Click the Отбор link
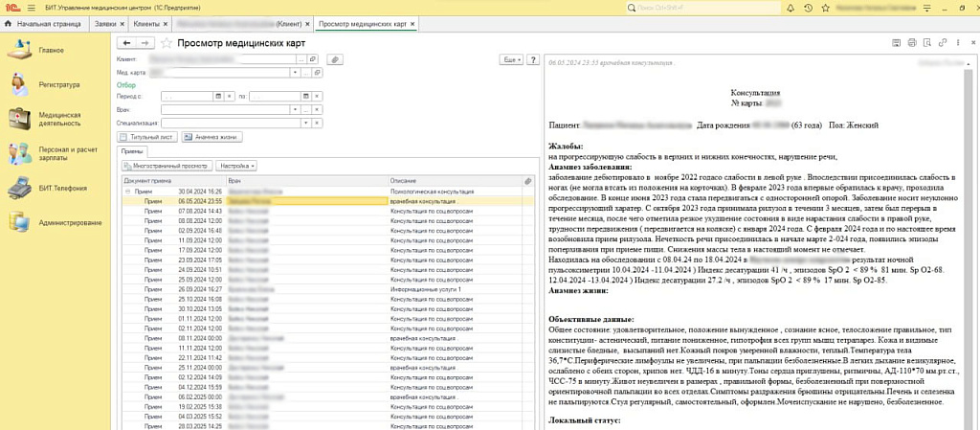This screenshot has width=980, height=430. (125, 85)
